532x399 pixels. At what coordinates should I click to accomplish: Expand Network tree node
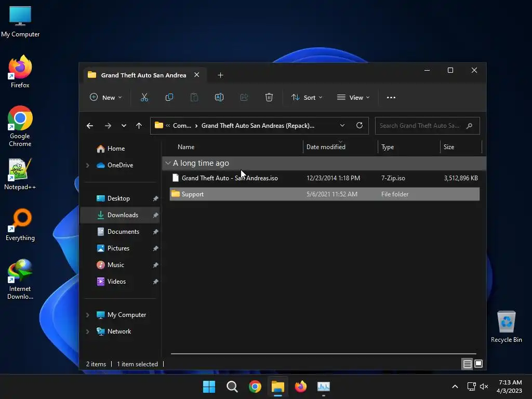(x=87, y=331)
